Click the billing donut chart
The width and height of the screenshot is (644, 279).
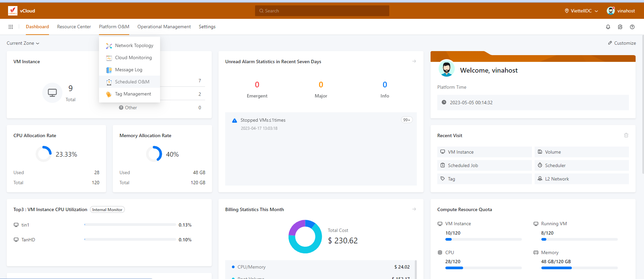click(x=305, y=237)
